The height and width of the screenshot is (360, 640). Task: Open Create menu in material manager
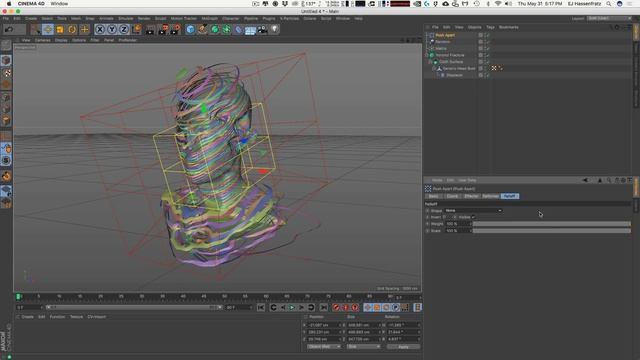(x=27, y=317)
